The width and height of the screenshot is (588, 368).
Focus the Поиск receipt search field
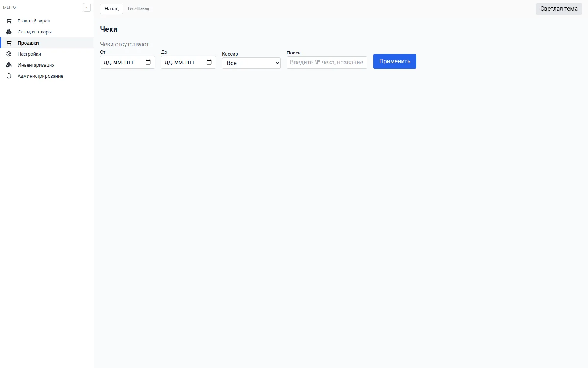click(327, 63)
